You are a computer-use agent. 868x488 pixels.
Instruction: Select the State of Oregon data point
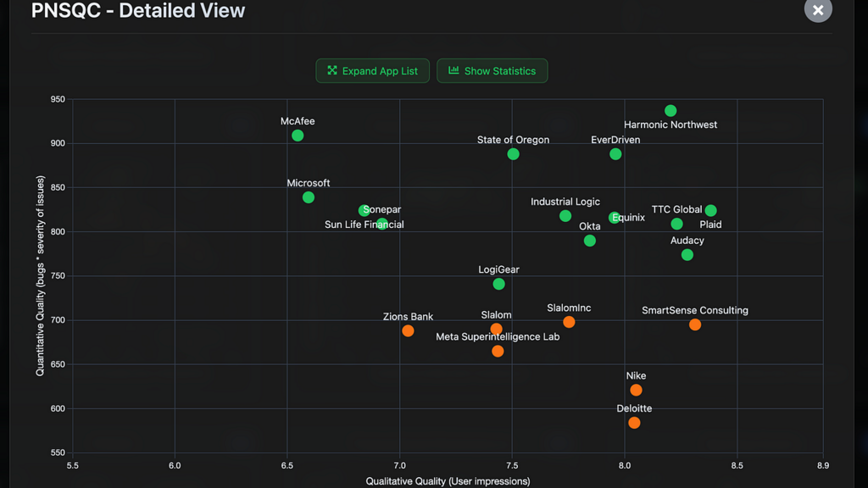pos(513,154)
